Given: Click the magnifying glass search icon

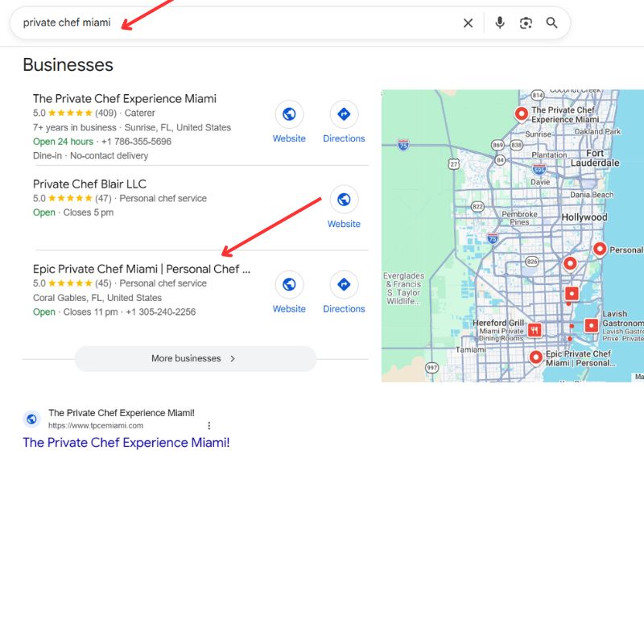Looking at the screenshot, I should pos(551,23).
